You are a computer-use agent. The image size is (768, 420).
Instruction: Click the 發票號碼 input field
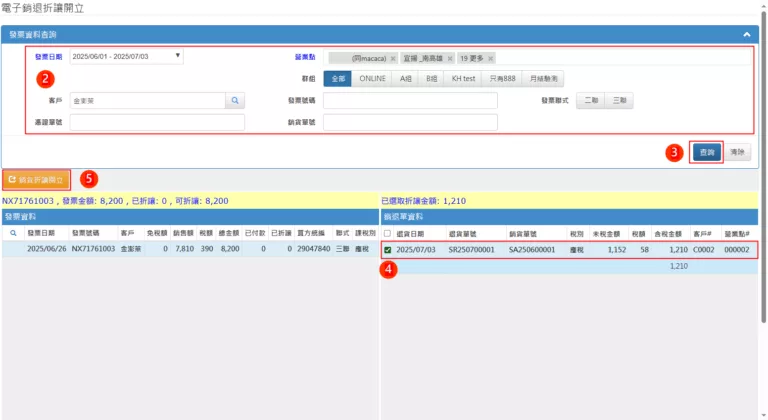coord(409,101)
